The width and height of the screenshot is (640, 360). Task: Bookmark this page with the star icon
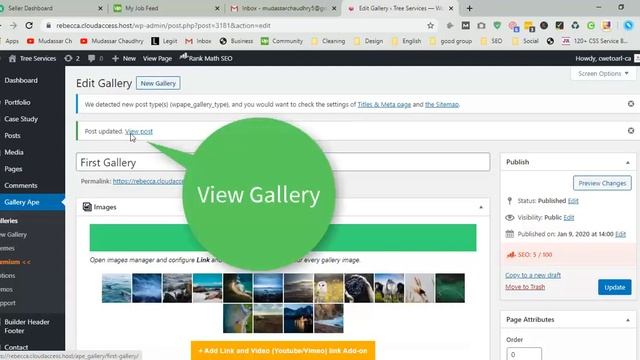point(430,25)
